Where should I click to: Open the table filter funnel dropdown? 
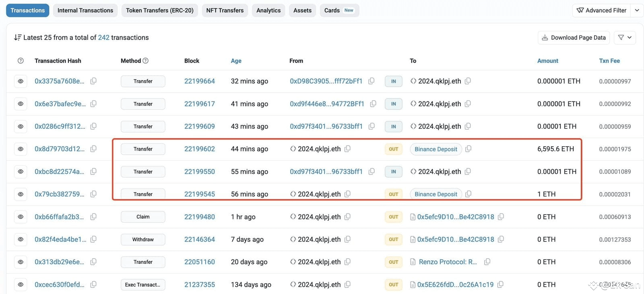(x=625, y=37)
